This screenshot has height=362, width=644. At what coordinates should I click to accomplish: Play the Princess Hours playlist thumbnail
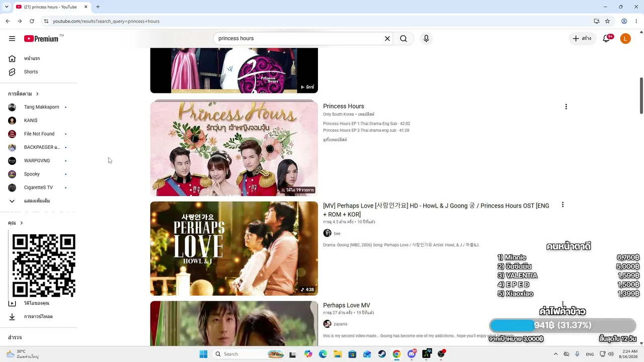click(x=234, y=148)
